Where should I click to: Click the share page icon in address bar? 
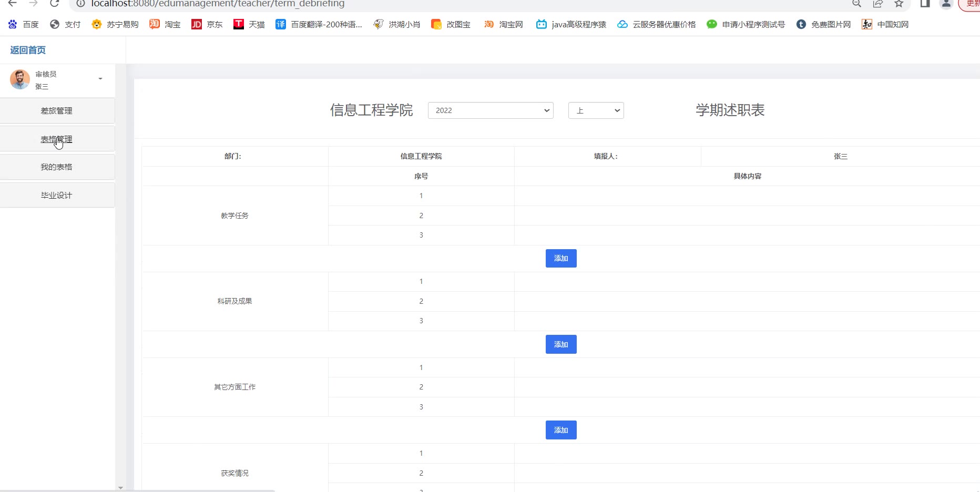point(877,4)
